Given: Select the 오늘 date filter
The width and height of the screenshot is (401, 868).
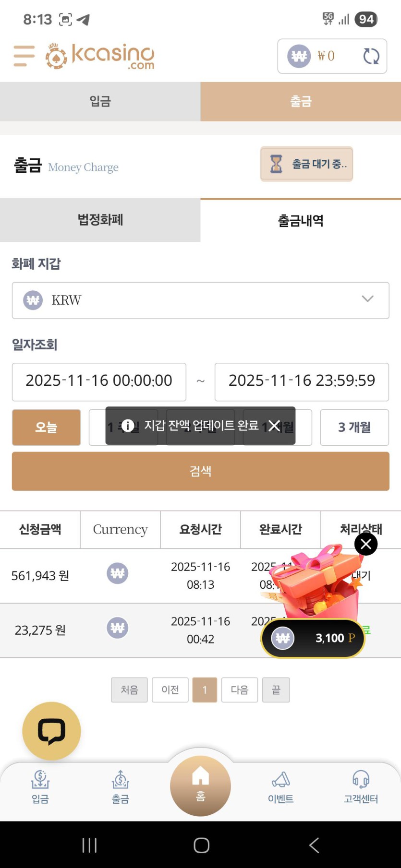Looking at the screenshot, I should (46, 427).
